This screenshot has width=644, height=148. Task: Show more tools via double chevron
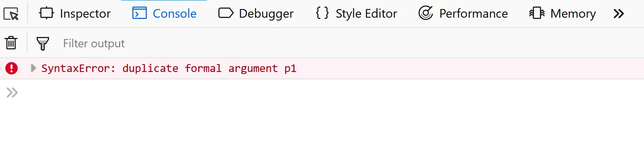618,14
